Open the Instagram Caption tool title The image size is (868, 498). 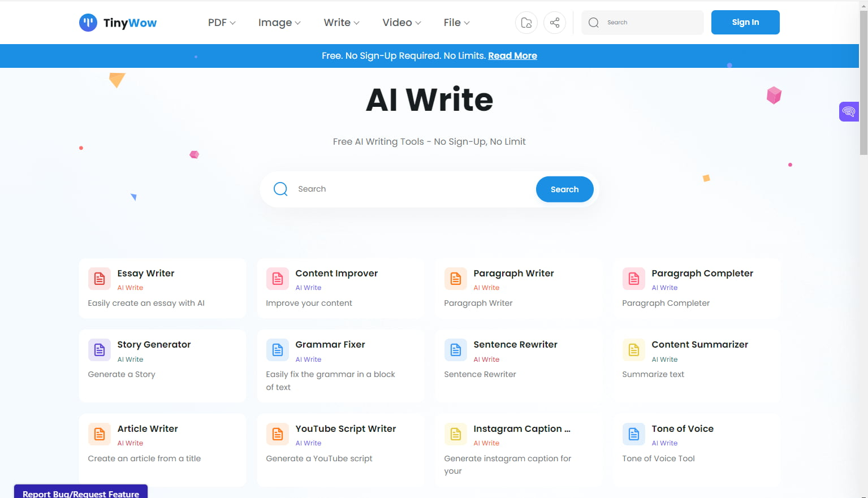pyautogui.click(x=522, y=428)
